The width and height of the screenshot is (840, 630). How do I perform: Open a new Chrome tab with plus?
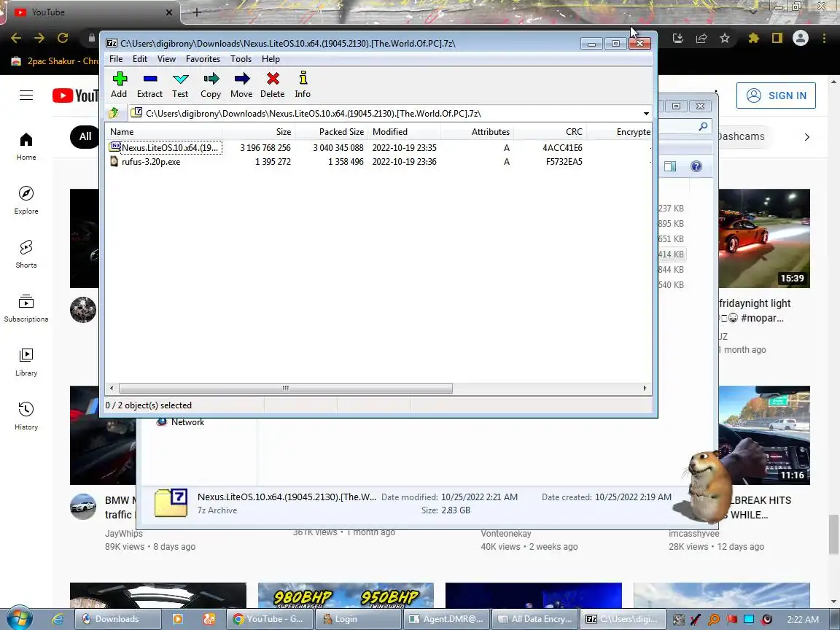(x=197, y=12)
